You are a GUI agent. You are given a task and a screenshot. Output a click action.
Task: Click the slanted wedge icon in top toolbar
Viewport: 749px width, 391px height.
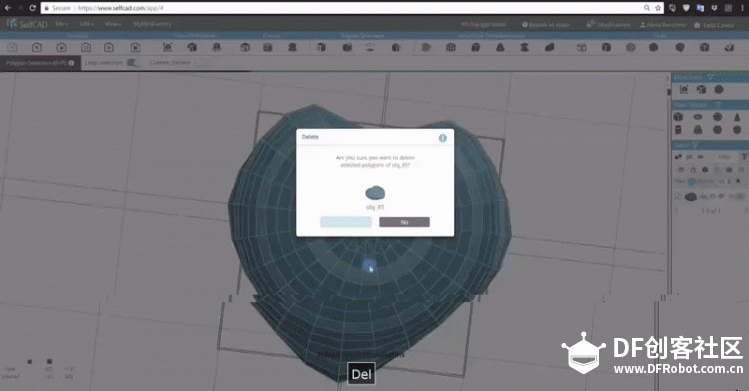point(549,47)
